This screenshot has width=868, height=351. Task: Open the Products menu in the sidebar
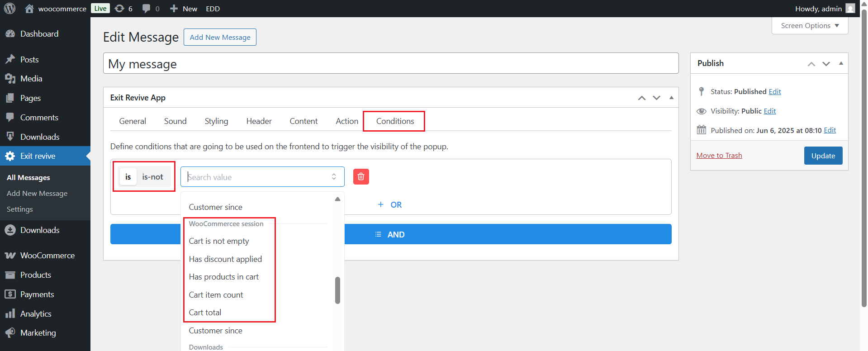click(35, 275)
